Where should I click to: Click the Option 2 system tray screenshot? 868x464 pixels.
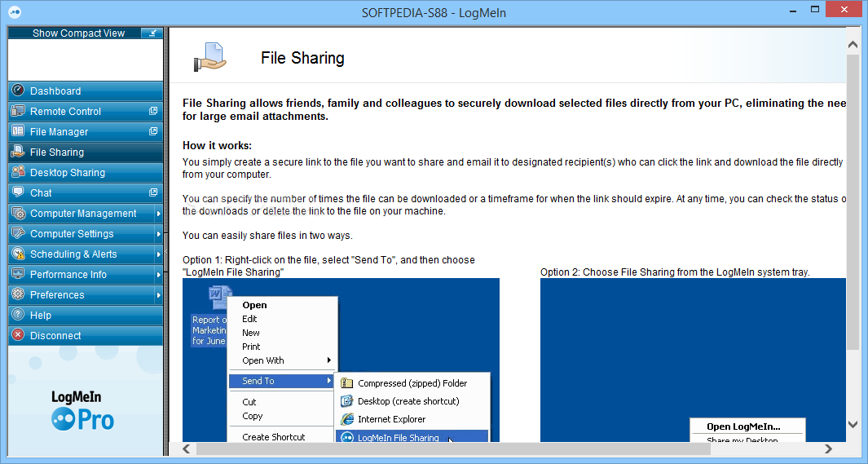[693, 360]
